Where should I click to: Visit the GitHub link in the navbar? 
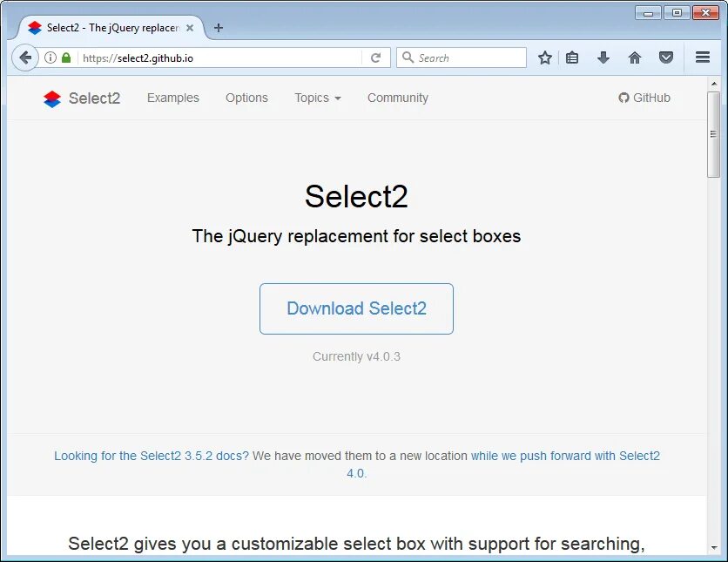644,98
